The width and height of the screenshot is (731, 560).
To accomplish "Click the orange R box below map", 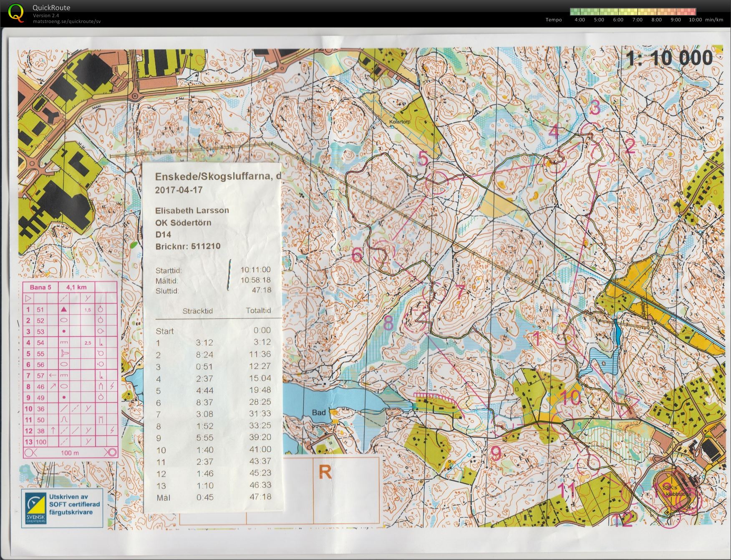I will pos(325,472).
